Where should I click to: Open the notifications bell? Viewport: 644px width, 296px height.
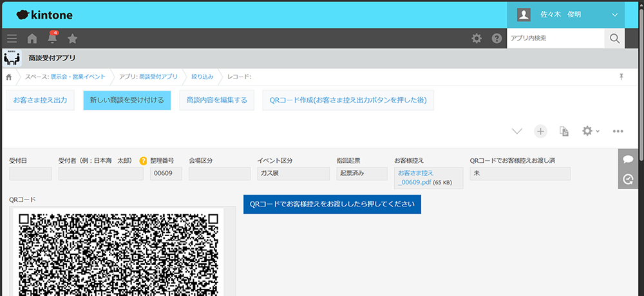pyautogui.click(x=53, y=38)
